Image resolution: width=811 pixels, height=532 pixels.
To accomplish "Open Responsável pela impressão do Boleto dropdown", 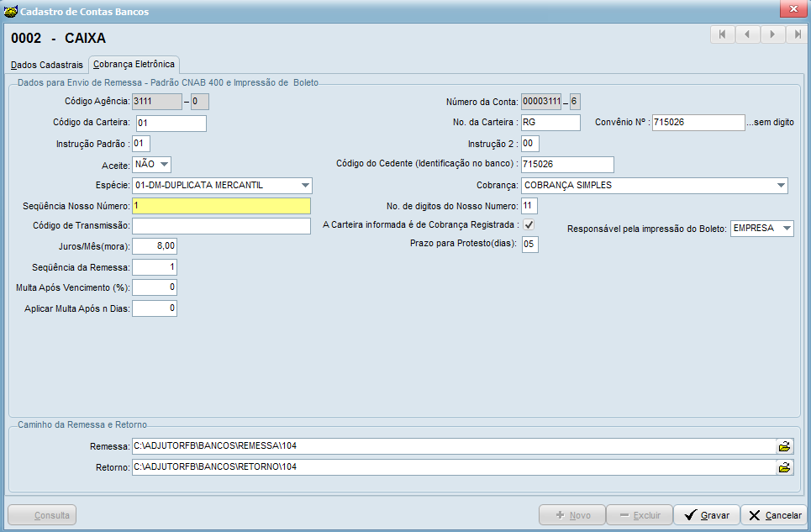I will click(787, 228).
